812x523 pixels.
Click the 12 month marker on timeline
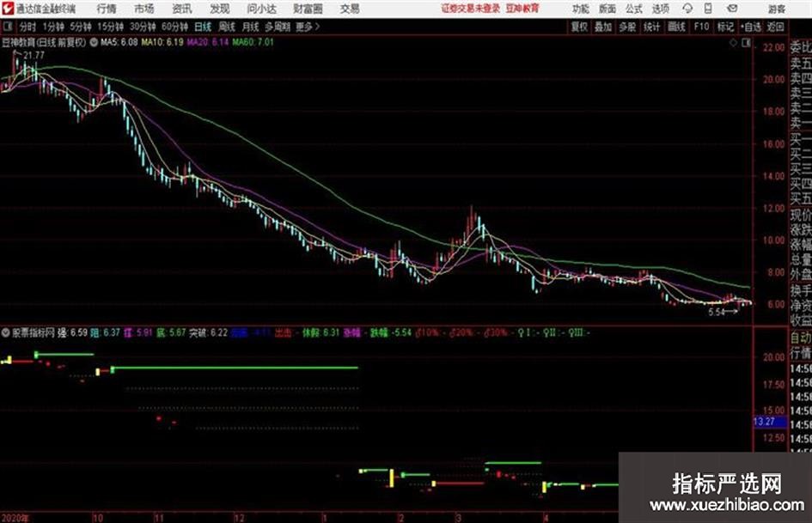pyautogui.click(x=239, y=518)
